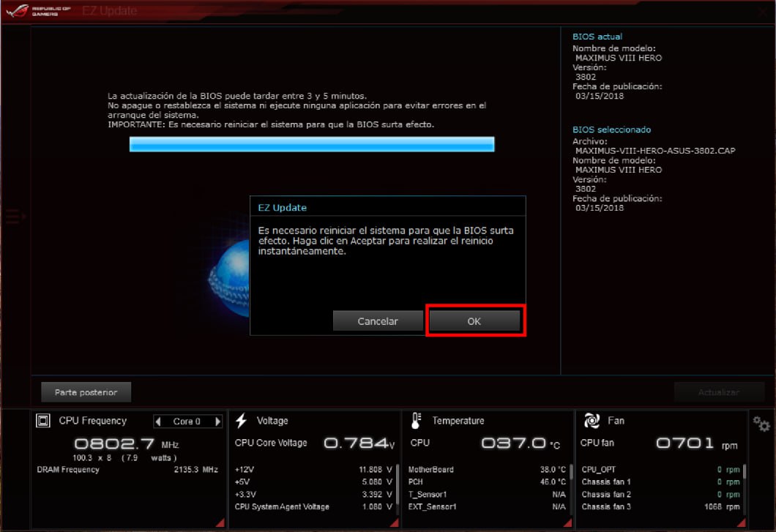The height and width of the screenshot is (532, 776).
Task: Click the Fan list scrollbar
Action: point(745,472)
